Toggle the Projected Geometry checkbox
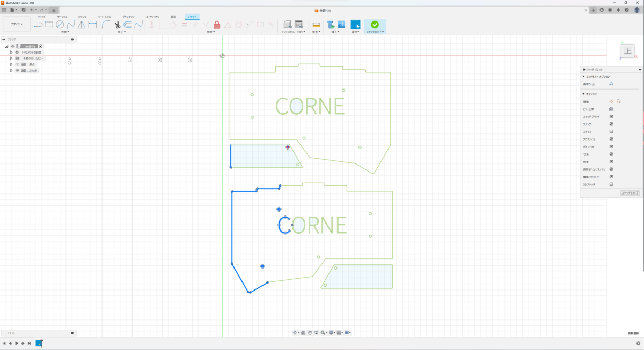This screenshot has height=350, width=644. [611, 169]
